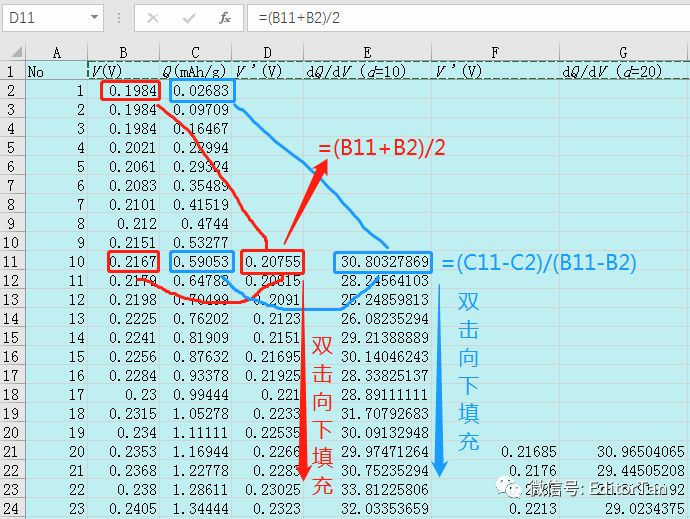Click the dQ/dV (d=10) header cell

pyautogui.click(x=367, y=71)
